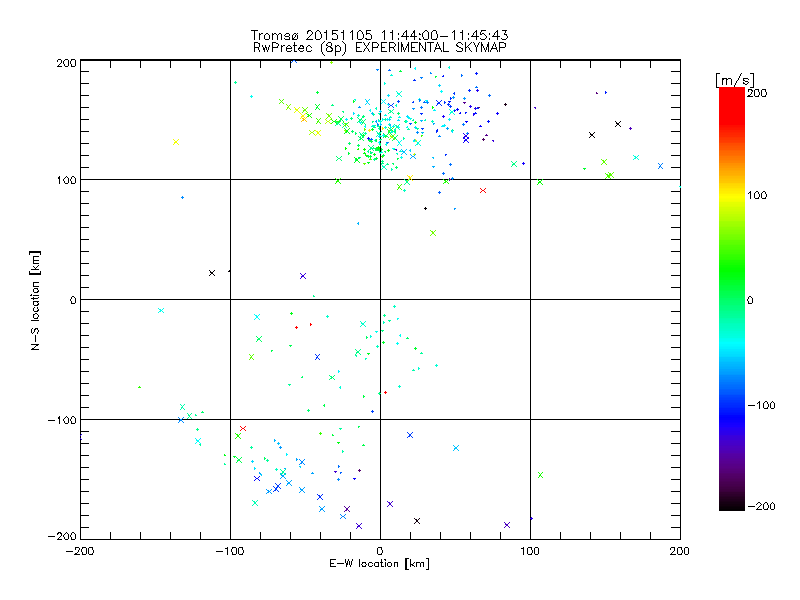Click the E-W axis tick label '100'
Screen dimensions: 800x600
pyautogui.click(x=530, y=551)
